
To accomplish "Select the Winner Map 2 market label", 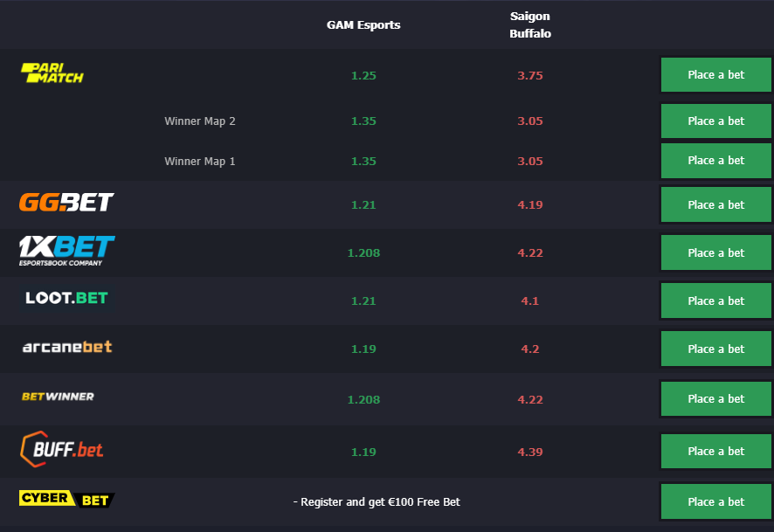I will click(x=200, y=121).
